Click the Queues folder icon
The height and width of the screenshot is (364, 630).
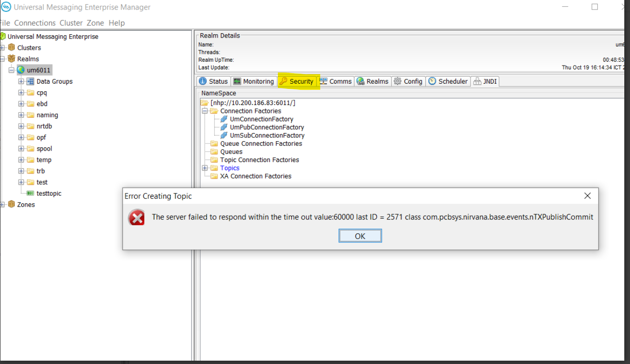click(214, 152)
